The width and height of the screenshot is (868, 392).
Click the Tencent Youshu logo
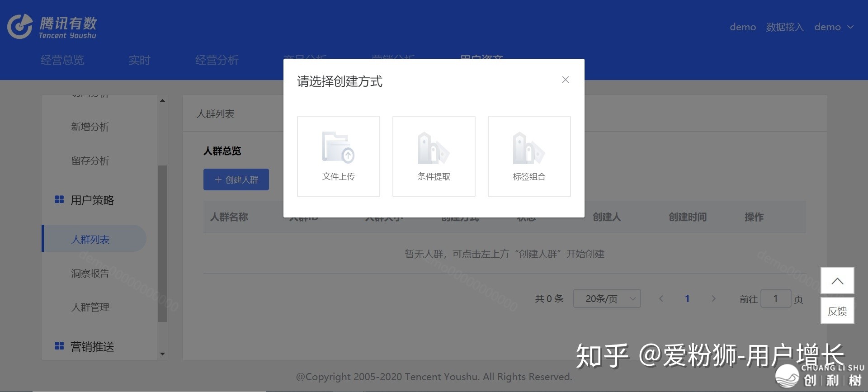click(52, 27)
